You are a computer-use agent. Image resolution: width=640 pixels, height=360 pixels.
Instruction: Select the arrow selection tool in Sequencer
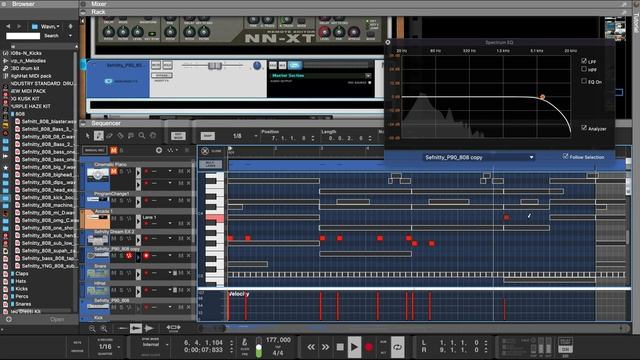pos(87,136)
